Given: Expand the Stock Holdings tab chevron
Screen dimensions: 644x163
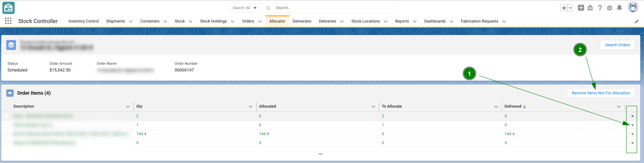Looking at the screenshot, I should coord(233,22).
